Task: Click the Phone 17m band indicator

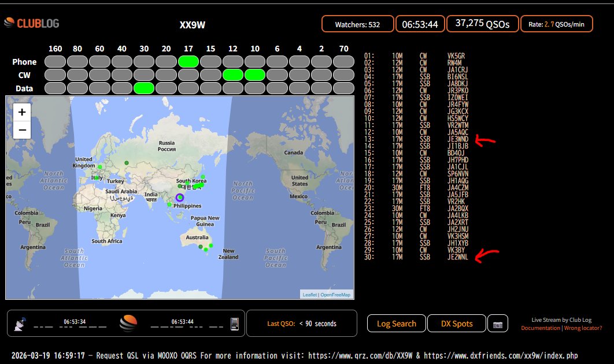Action: tap(188, 61)
